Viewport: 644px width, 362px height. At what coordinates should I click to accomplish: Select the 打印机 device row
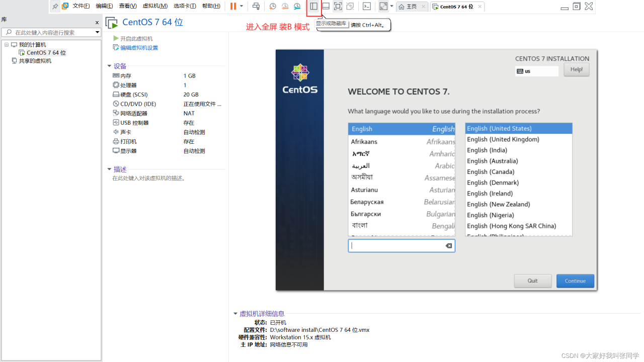(167, 142)
